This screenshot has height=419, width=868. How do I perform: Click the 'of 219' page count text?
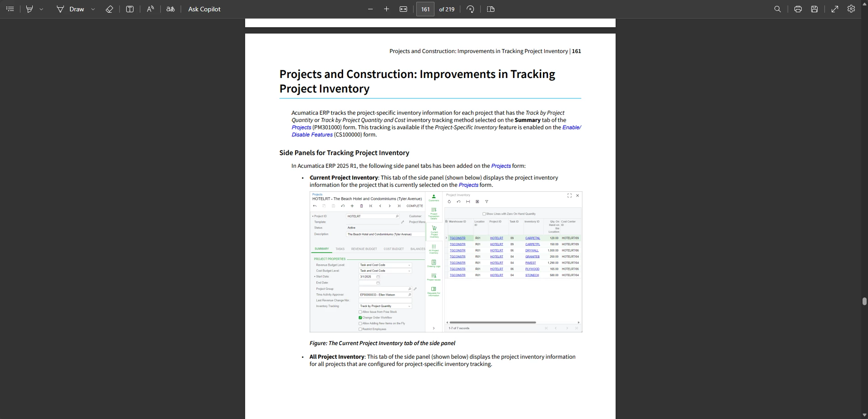click(x=447, y=9)
